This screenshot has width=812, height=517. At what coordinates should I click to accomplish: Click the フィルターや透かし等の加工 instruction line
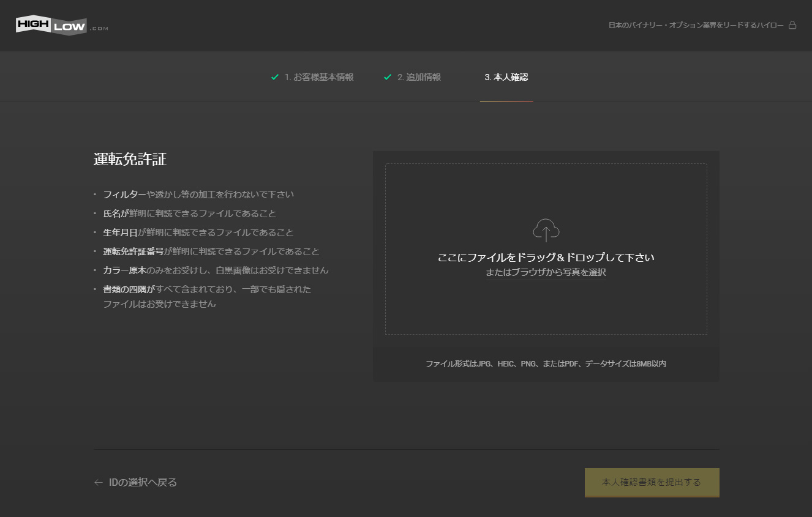(x=198, y=195)
